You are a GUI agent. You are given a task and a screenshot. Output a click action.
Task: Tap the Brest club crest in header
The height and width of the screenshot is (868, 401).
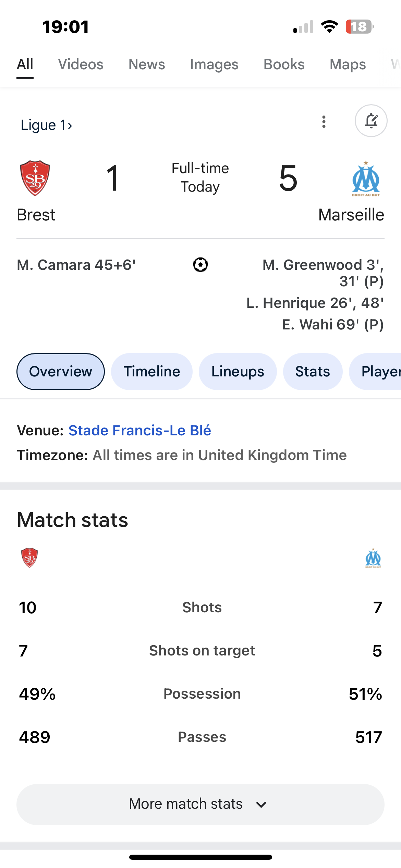[35, 178]
